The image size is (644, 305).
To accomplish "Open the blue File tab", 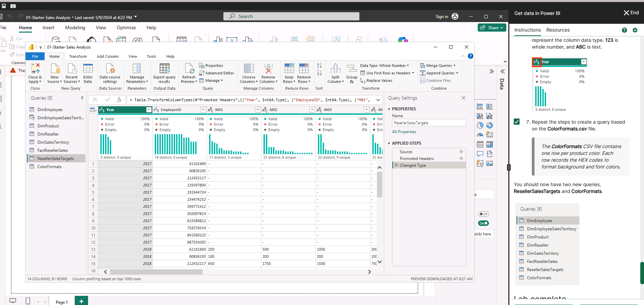I will pyautogui.click(x=35, y=56).
